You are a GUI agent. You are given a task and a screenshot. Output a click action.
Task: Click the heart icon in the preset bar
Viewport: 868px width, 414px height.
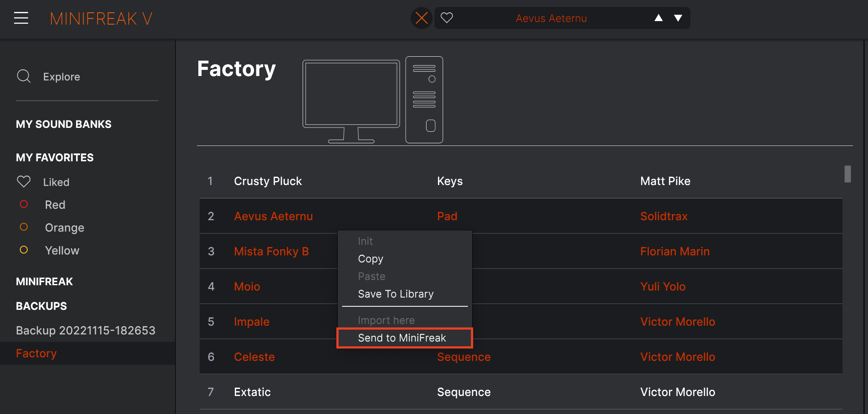[447, 18]
